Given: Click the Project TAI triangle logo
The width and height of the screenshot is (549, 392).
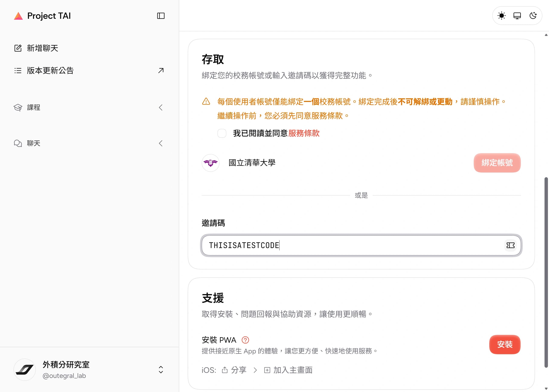Looking at the screenshot, I should pyautogui.click(x=18, y=16).
